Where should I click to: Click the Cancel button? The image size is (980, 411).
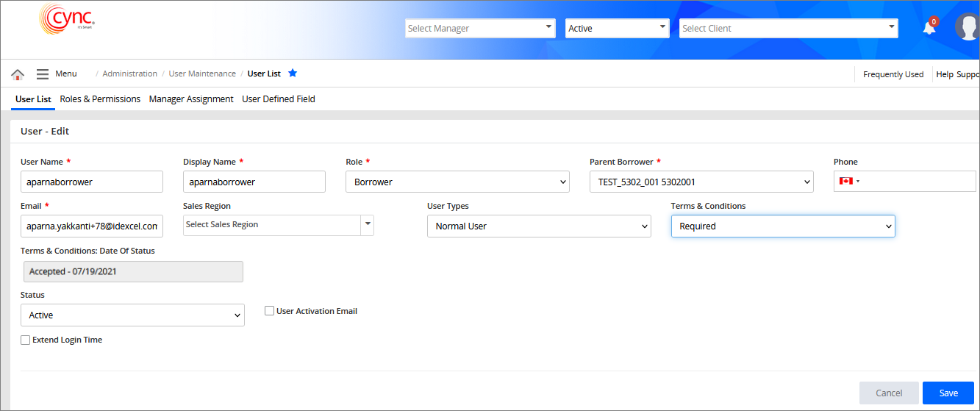click(x=888, y=393)
